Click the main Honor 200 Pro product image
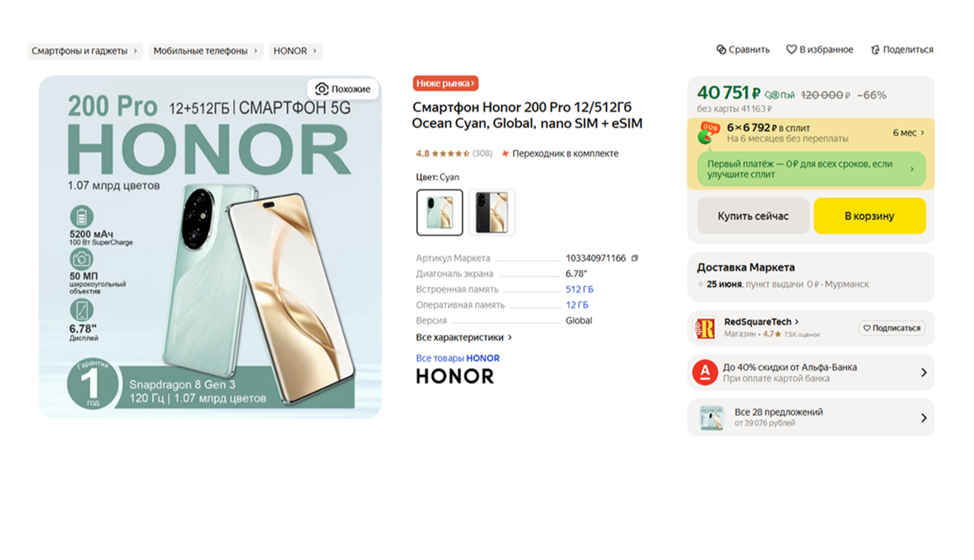The width and height of the screenshot is (974, 560). click(x=210, y=247)
